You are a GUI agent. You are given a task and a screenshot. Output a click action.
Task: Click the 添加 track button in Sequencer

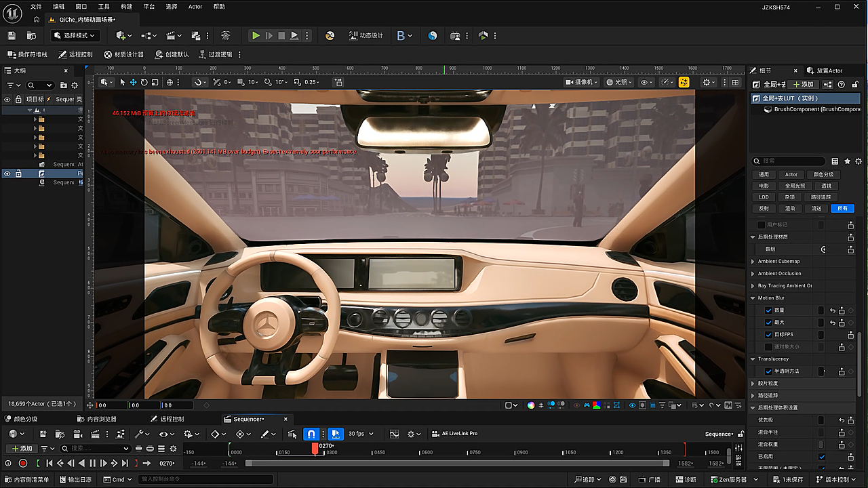coord(22,449)
